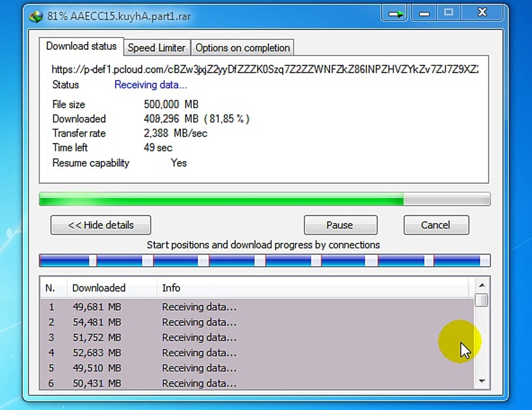Select connection row with 49,510 MB
This screenshot has height=410, width=532.
pos(257,368)
